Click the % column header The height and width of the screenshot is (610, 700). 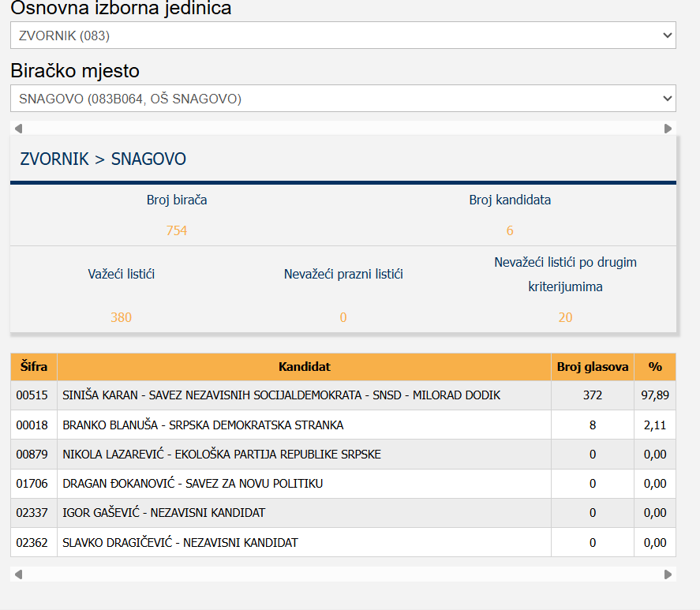[x=655, y=367]
